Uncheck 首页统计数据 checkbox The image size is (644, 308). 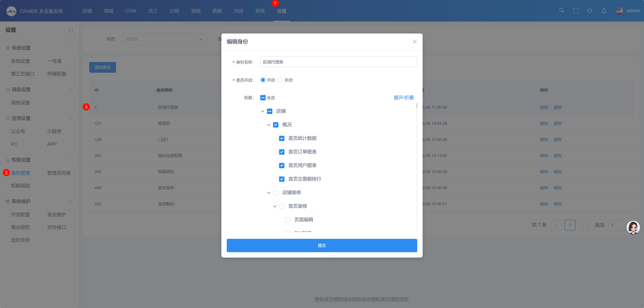click(282, 138)
